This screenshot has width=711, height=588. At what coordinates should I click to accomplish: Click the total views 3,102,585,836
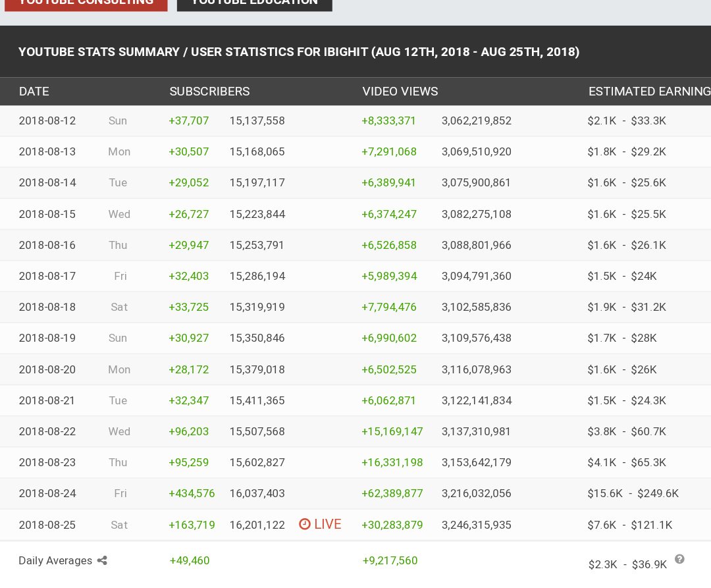[477, 307]
